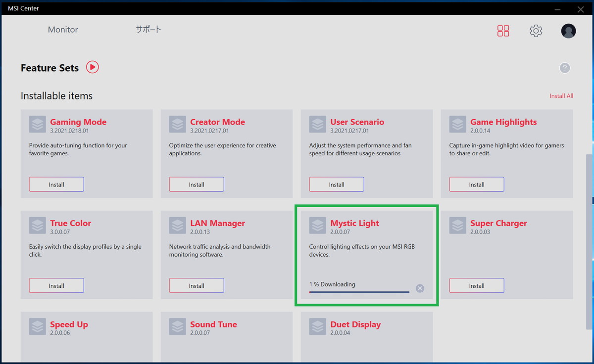Select the Sound Tune title
Image resolution: width=594 pixels, height=364 pixels.
click(x=213, y=324)
